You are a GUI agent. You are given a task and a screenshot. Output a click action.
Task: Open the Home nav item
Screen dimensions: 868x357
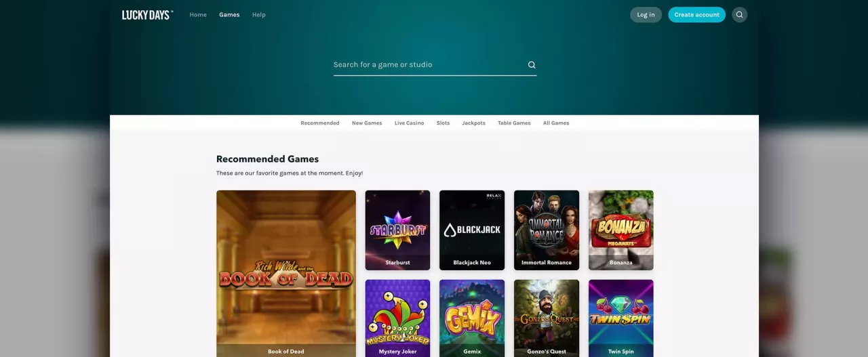point(198,15)
